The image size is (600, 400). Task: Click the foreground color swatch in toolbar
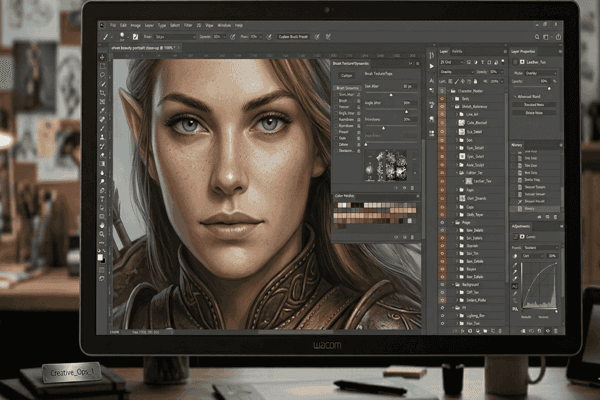coord(100,257)
